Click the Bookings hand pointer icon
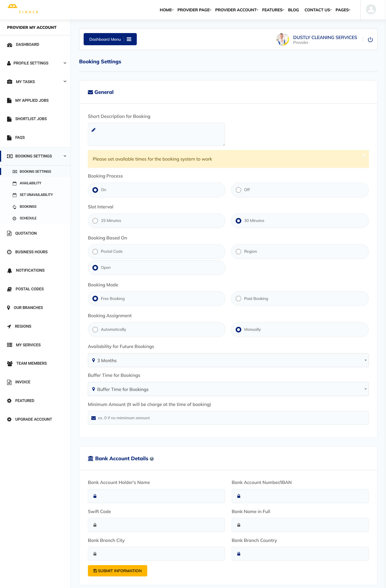Image resolution: width=386 pixels, height=588 pixels. coord(14,207)
